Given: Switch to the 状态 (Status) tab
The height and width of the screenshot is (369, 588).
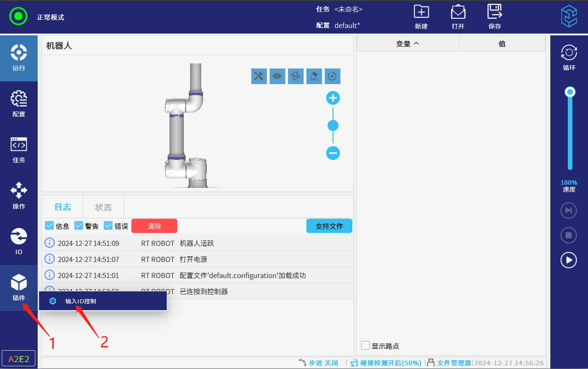Looking at the screenshot, I should click(x=103, y=207).
